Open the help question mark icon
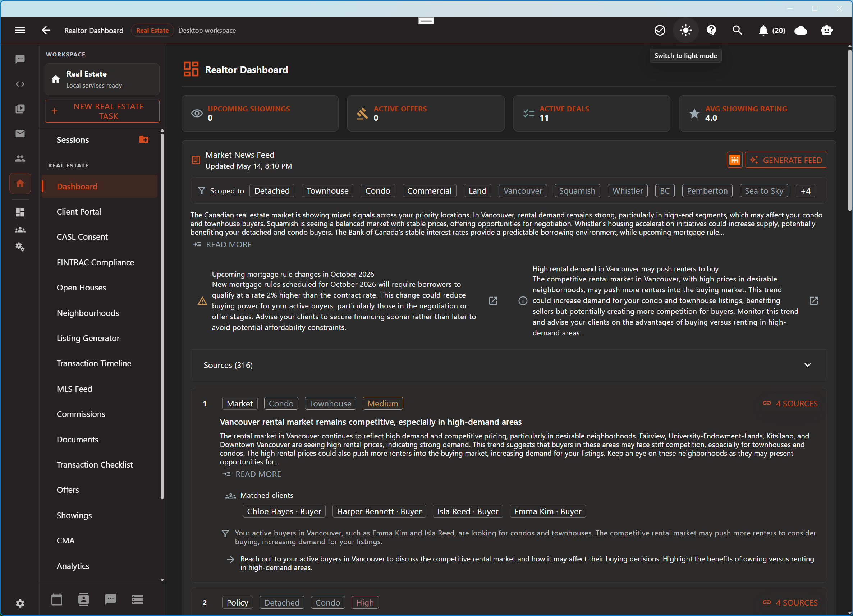853x616 pixels. [x=711, y=31]
